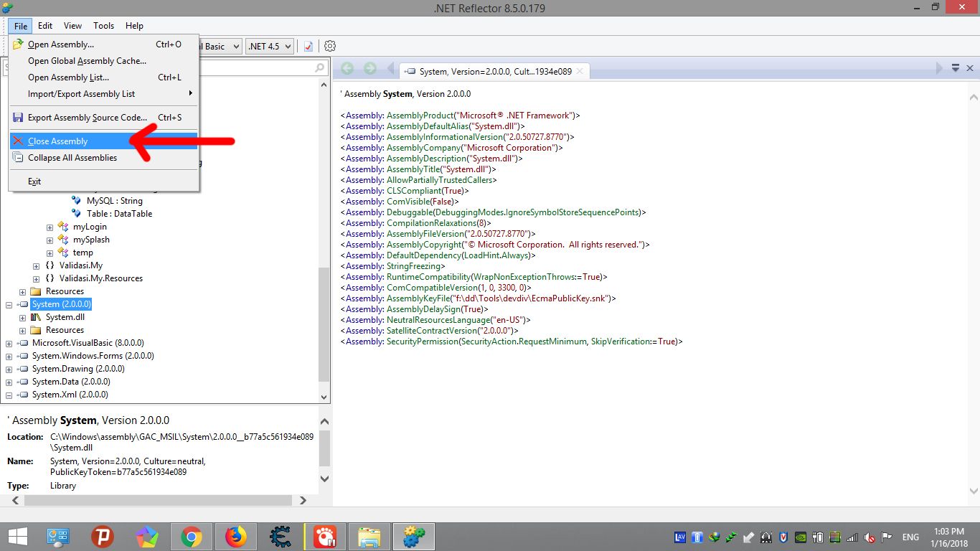The height and width of the screenshot is (551, 980).
Task: Open Google Chrome from the taskbar
Action: [x=191, y=536]
